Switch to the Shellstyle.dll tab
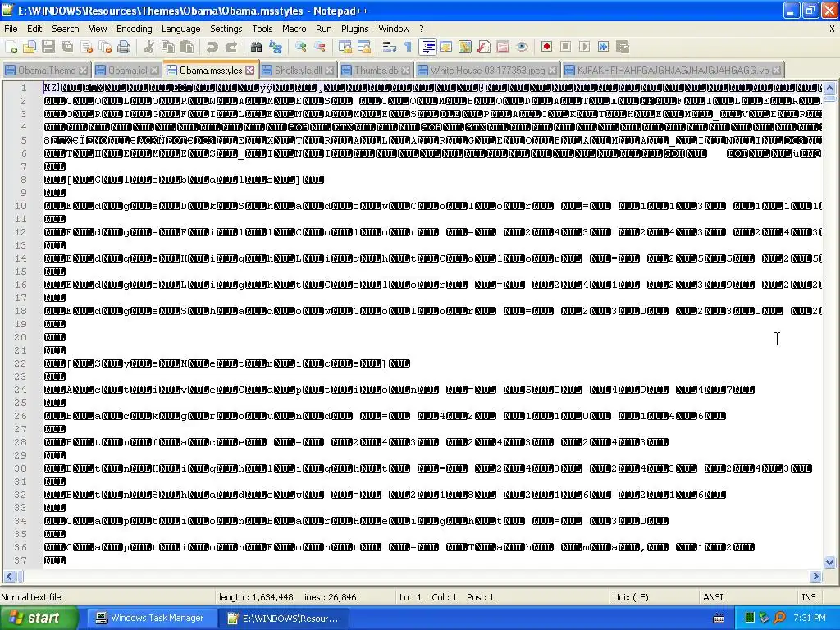The height and width of the screenshot is (630, 840). click(x=298, y=71)
